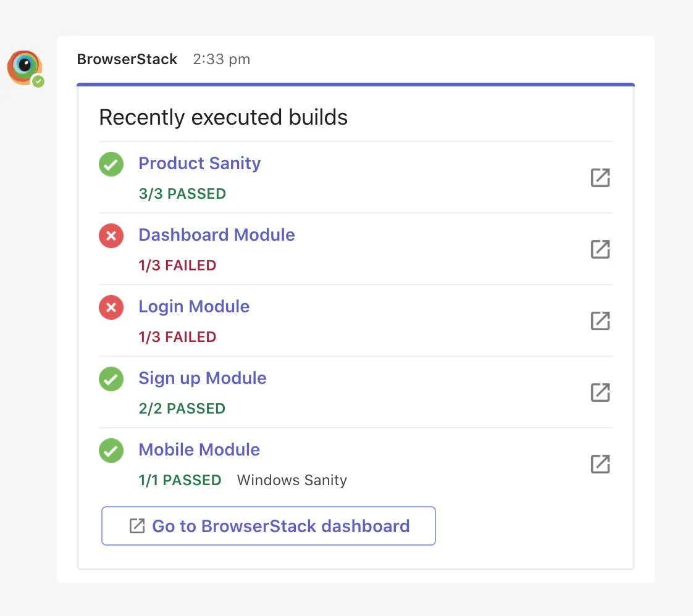Open the Sign up Module build link
The image size is (693, 616).
[x=203, y=378]
